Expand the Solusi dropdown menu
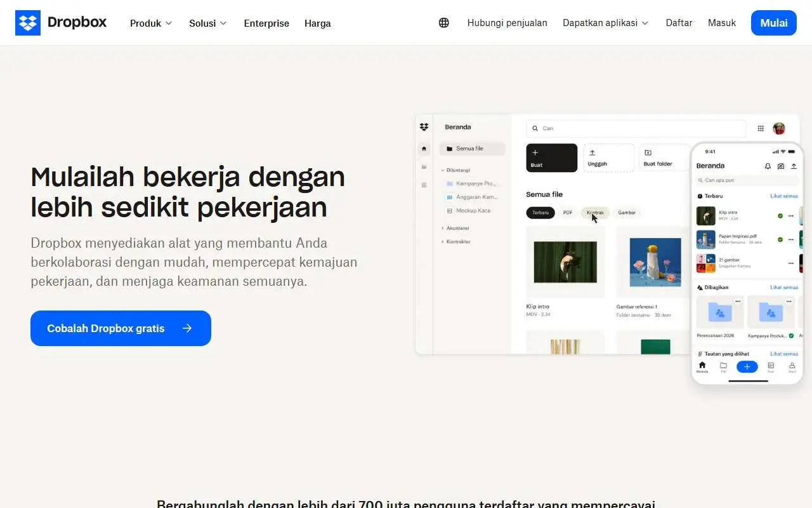This screenshot has width=812, height=508. pyautogui.click(x=207, y=23)
